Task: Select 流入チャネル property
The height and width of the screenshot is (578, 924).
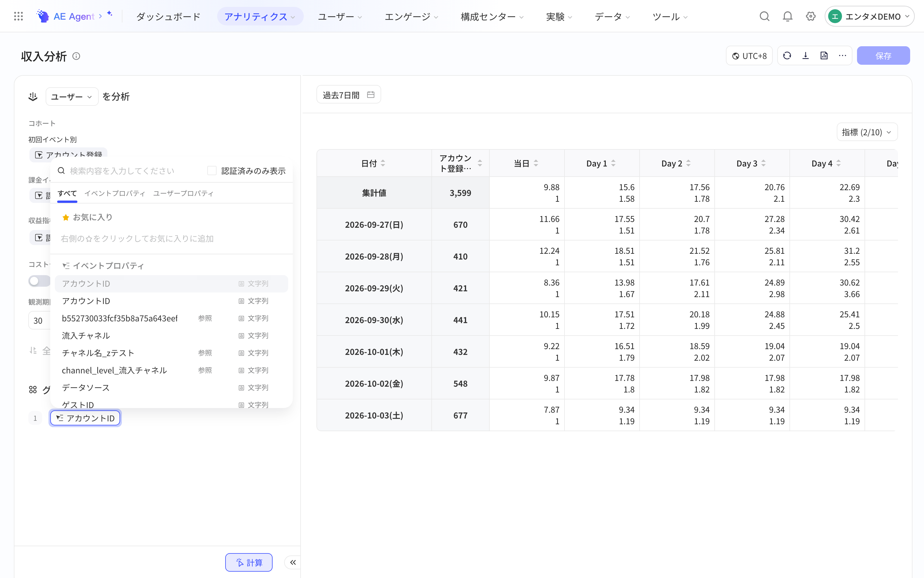Action: [x=172, y=336]
